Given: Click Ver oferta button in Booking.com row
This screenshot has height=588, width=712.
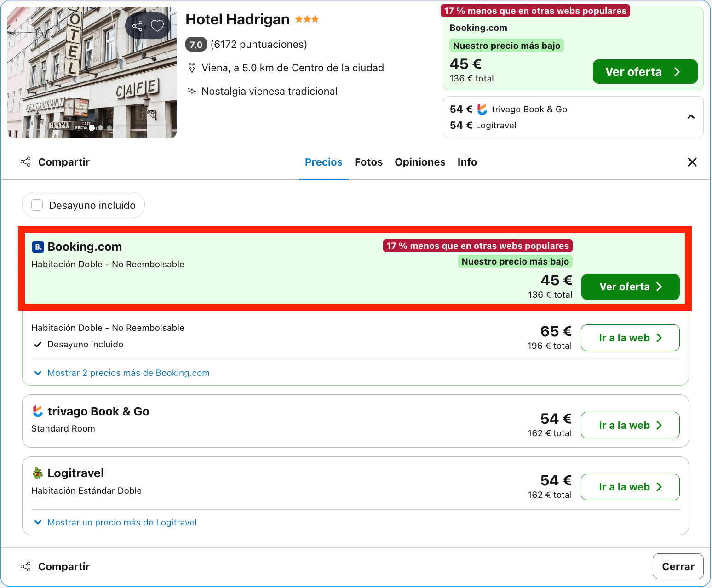Looking at the screenshot, I should click(630, 287).
